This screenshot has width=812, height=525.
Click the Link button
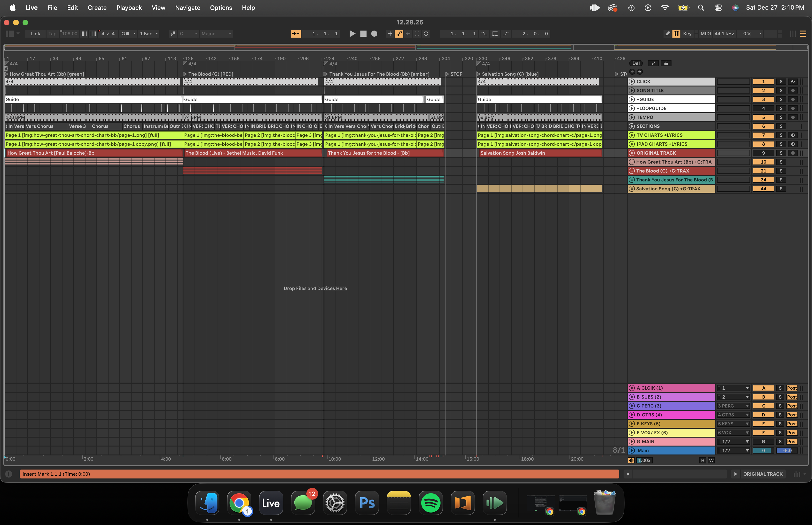coord(35,33)
